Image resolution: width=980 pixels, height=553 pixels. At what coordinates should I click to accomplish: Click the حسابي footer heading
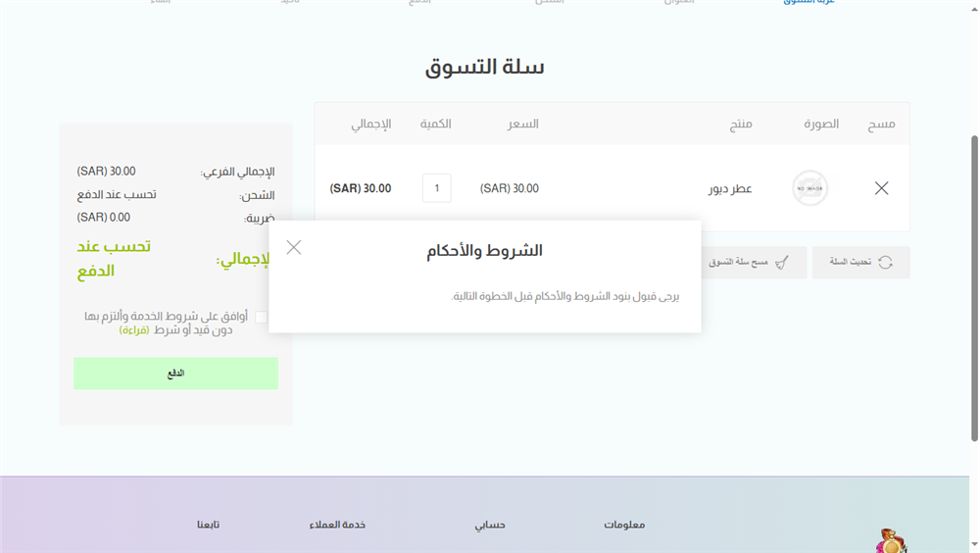pos(490,525)
